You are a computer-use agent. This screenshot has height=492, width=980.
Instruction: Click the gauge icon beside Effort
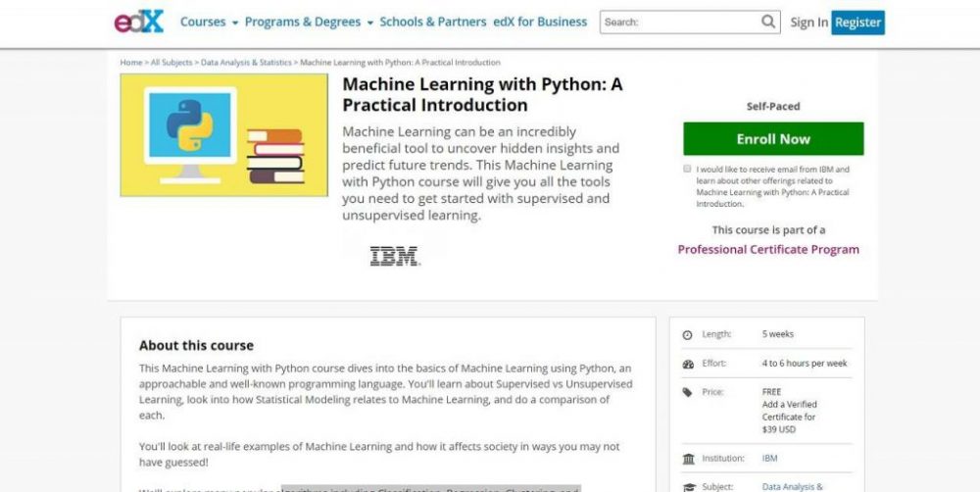coord(688,364)
